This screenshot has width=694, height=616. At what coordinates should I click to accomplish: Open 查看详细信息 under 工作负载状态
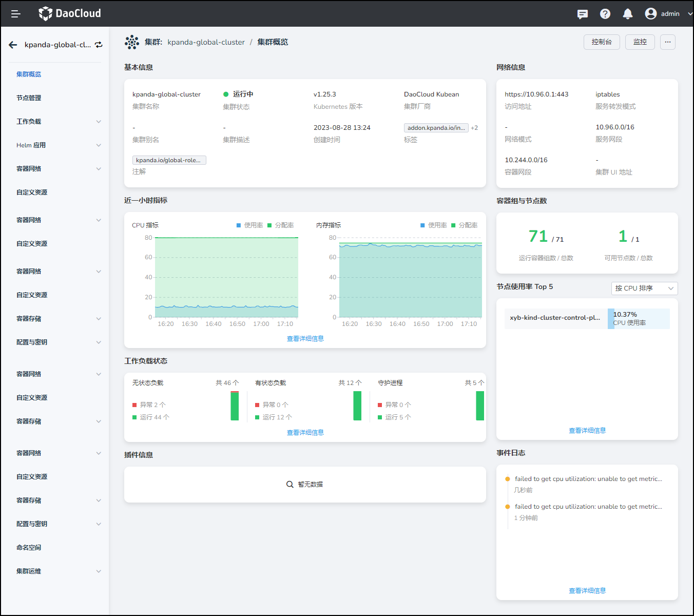[x=305, y=433]
